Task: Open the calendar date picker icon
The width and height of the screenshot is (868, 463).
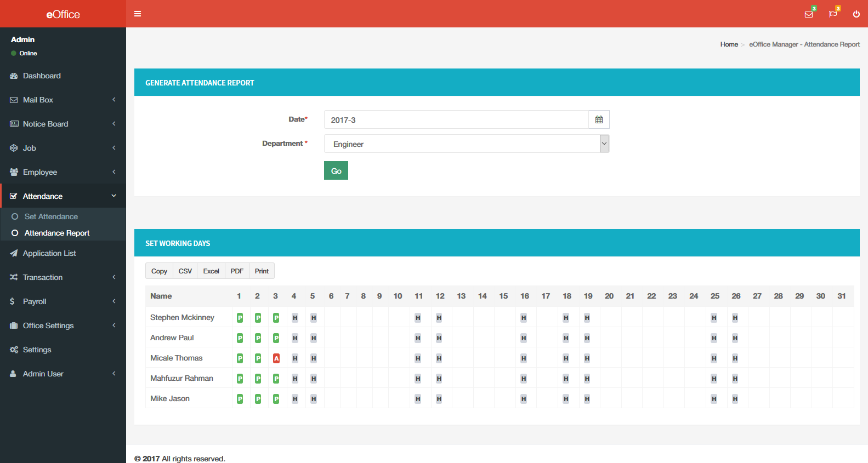Action: click(x=599, y=119)
